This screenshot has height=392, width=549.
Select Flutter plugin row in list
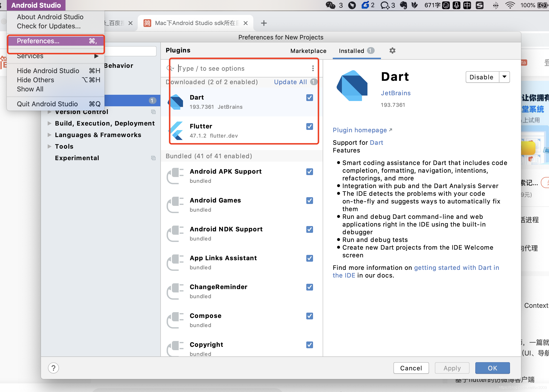click(242, 131)
